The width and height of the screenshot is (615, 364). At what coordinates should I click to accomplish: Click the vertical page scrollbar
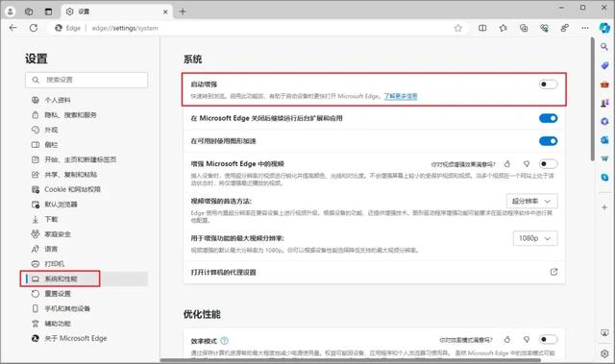point(592,99)
